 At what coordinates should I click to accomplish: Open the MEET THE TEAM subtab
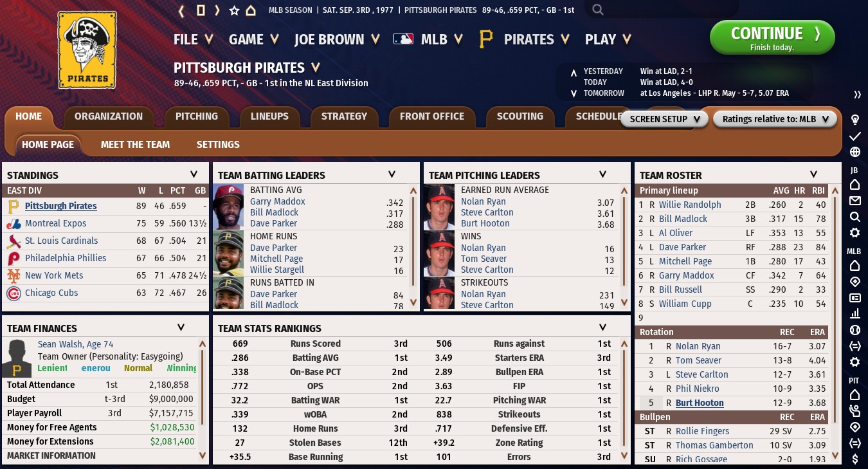135,145
